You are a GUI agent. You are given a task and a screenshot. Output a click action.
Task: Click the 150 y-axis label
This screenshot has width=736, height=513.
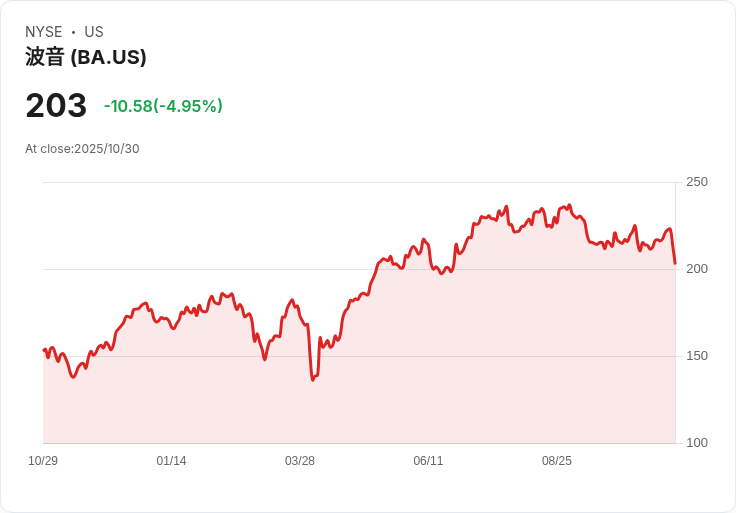(x=696, y=356)
